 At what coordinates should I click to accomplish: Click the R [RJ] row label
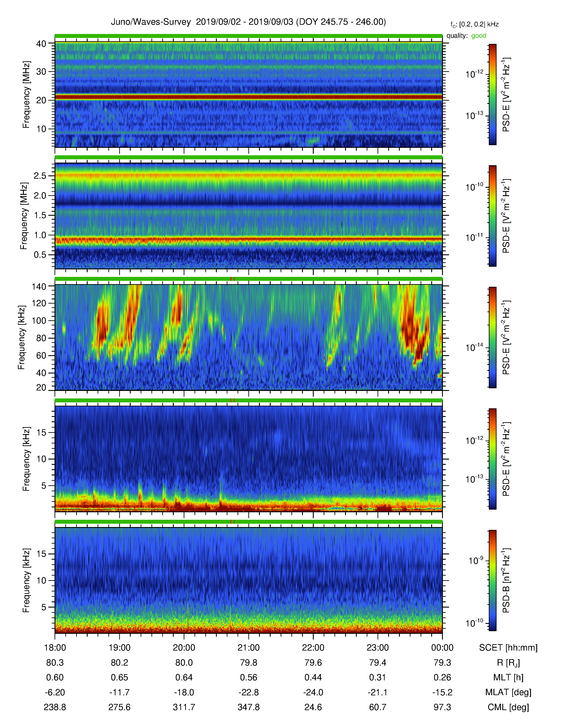[x=508, y=663]
